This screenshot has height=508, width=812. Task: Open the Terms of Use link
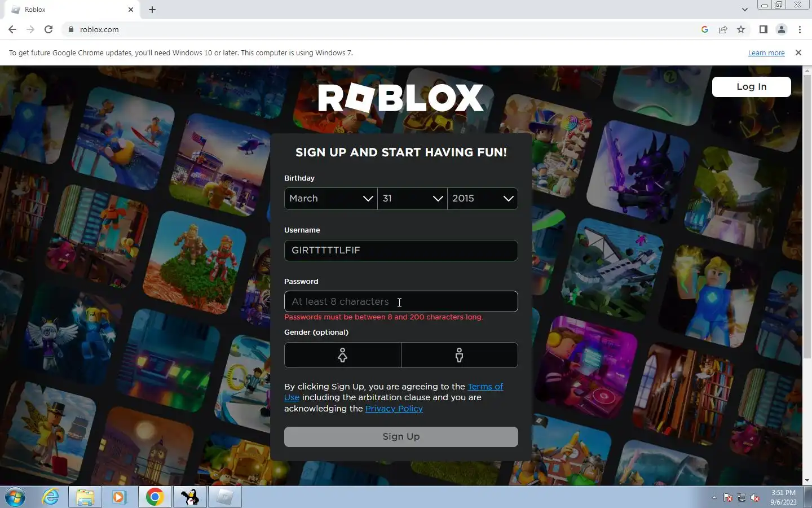click(x=485, y=387)
